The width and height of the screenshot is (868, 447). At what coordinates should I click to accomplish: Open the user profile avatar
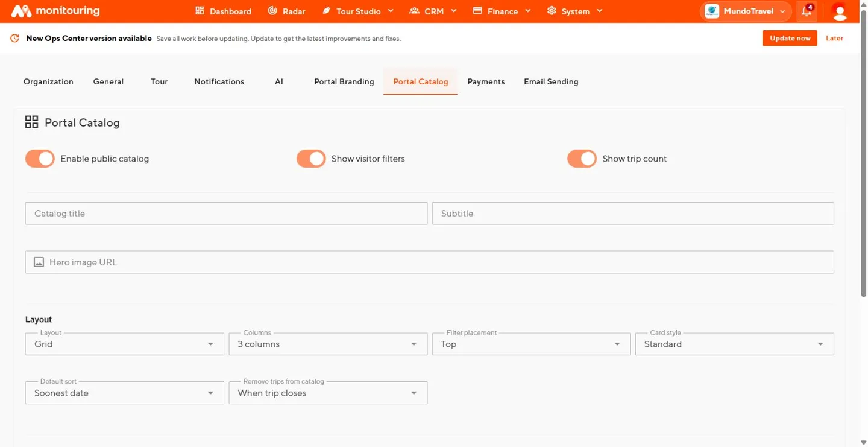[x=839, y=11]
